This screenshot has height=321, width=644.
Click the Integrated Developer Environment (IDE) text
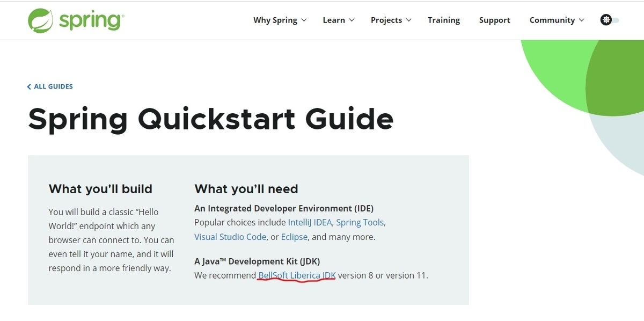click(x=284, y=208)
